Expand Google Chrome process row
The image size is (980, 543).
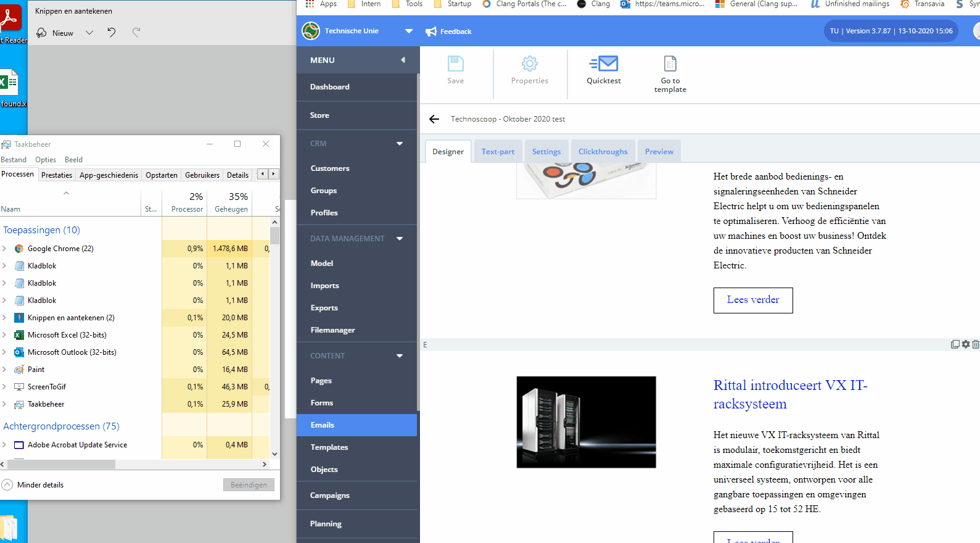(x=4, y=249)
